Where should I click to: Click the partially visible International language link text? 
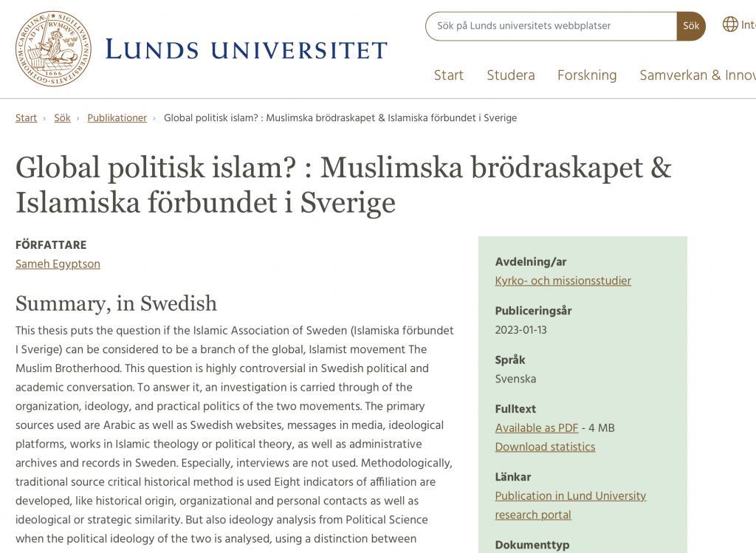(748, 25)
